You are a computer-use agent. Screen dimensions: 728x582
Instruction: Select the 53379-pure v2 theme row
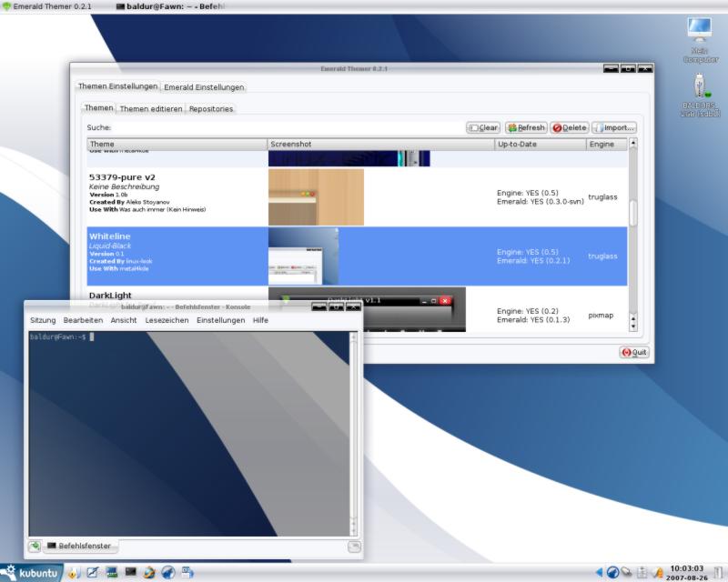pos(357,197)
